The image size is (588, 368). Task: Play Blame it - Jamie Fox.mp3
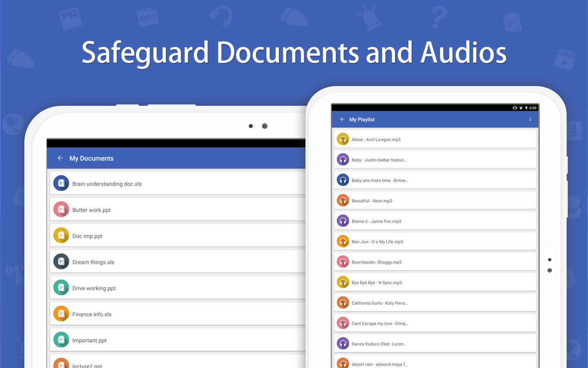coord(435,221)
